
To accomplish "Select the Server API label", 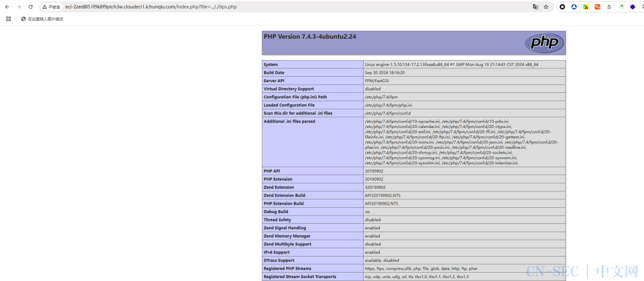I will pos(274,81).
